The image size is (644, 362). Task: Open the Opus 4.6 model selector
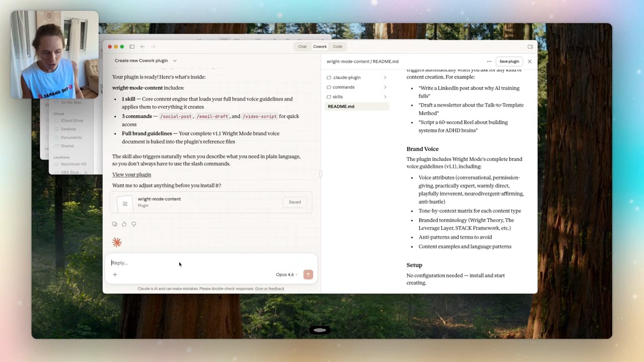coord(287,275)
